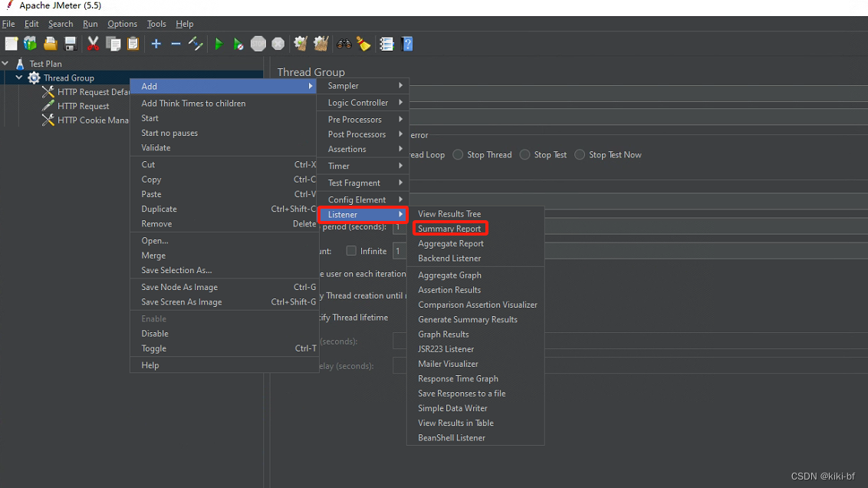Image resolution: width=868 pixels, height=488 pixels.
Task: Open the Run menu
Action: (90, 24)
